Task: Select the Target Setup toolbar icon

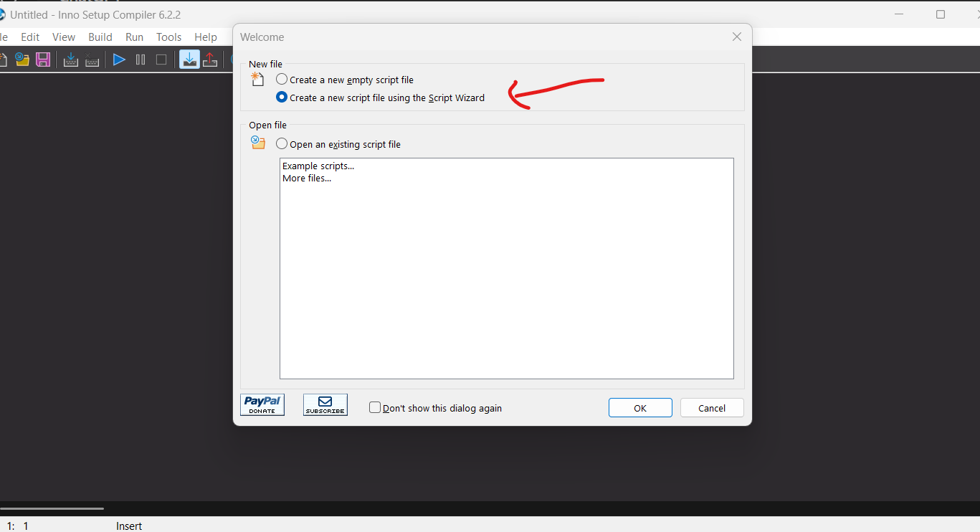Action: tap(189, 60)
